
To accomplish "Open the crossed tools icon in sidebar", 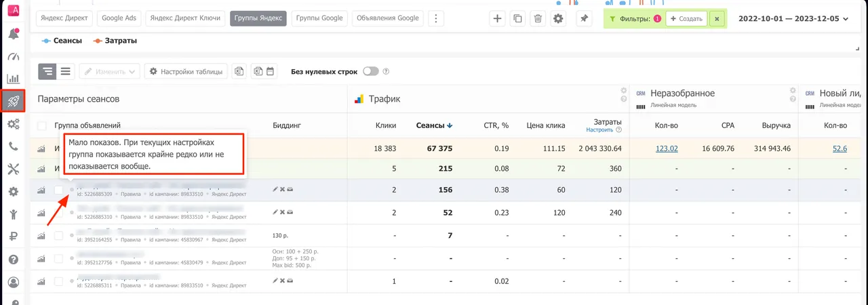I will click(x=13, y=169).
